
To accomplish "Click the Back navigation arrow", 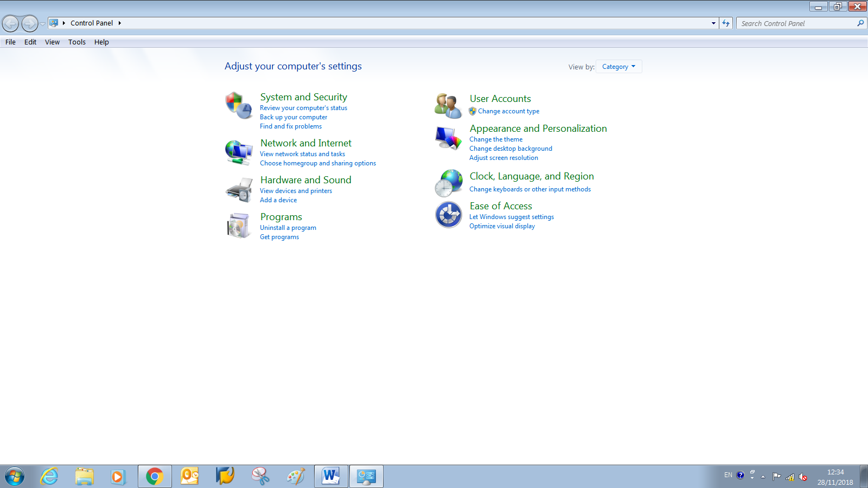I will (10, 23).
